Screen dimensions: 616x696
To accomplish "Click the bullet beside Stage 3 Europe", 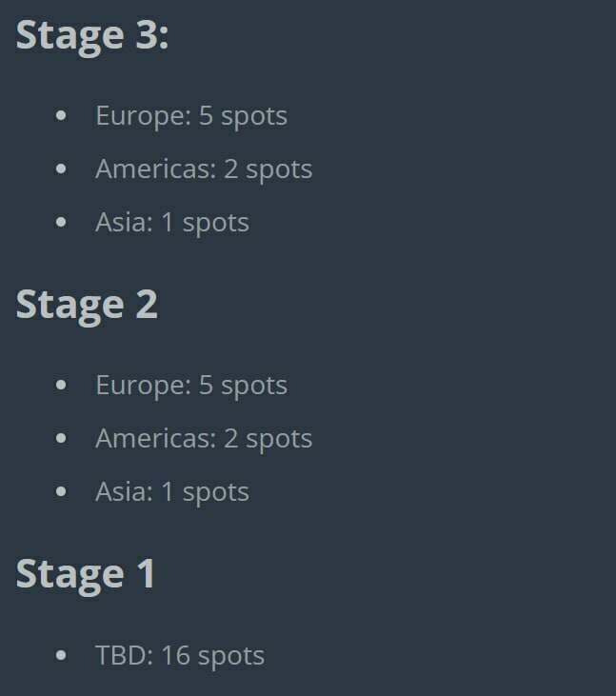I will click(62, 116).
